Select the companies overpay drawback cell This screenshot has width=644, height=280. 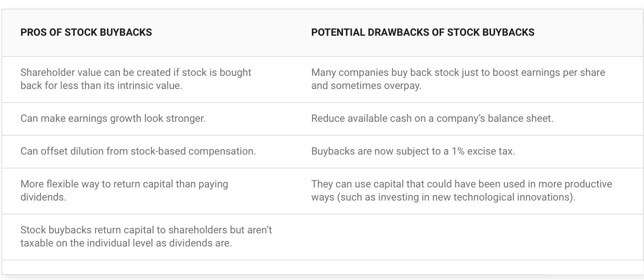coord(468,79)
